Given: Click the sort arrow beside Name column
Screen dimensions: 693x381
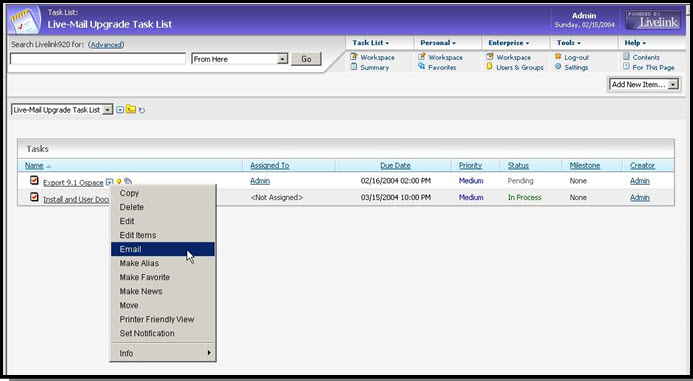Looking at the screenshot, I should pos(49,166).
